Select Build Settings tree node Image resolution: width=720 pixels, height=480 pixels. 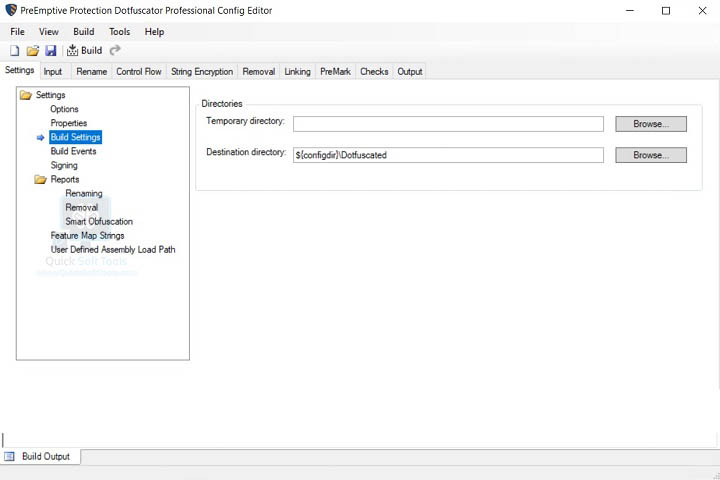click(75, 137)
